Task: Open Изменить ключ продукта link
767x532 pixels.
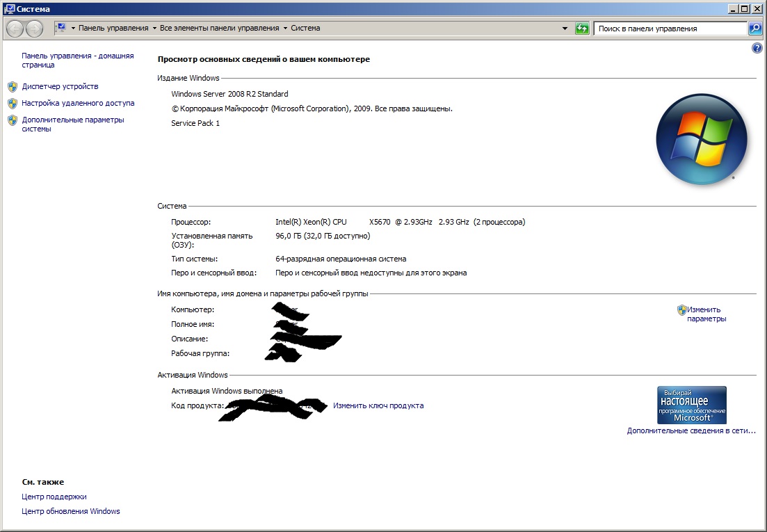Action: pos(378,405)
